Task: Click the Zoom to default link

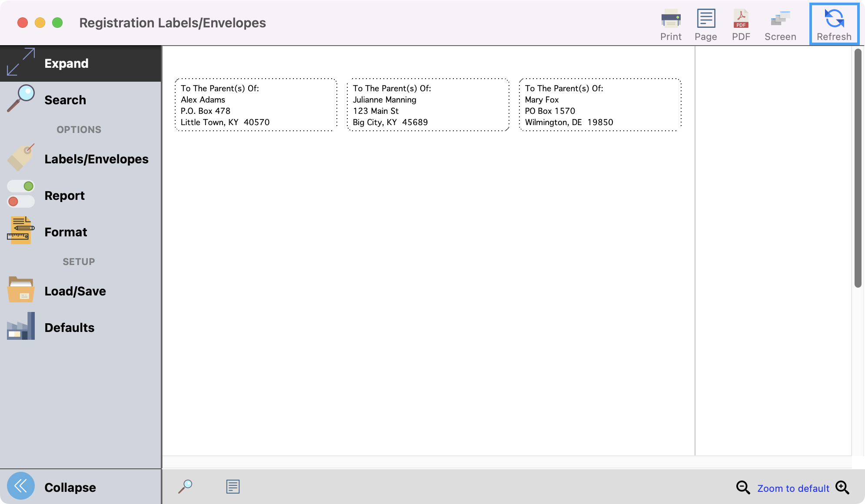Action: [793, 488]
